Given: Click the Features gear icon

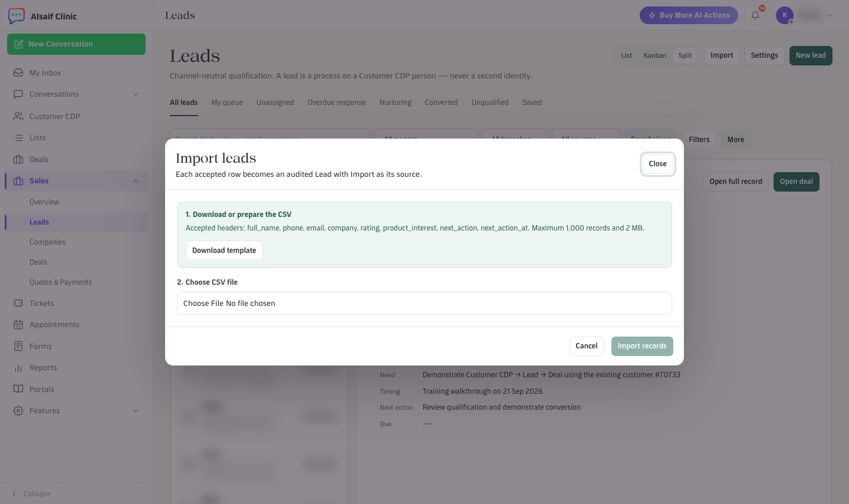Looking at the screenshot, I should (18, 411).
